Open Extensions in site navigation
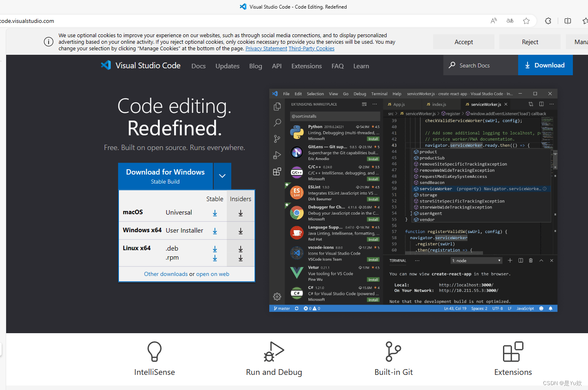 (306, 66)
